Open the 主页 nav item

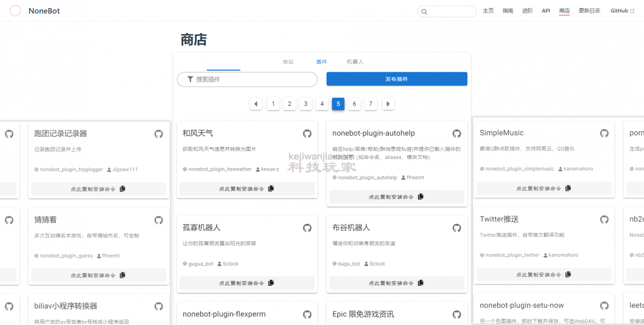tap(488, 11)
